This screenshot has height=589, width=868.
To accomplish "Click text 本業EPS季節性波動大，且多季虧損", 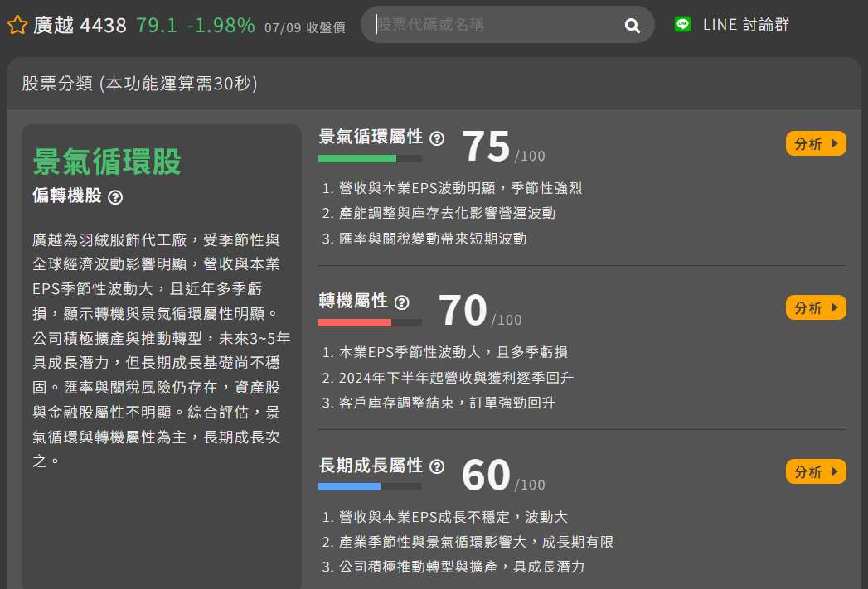I will point(453,352).
